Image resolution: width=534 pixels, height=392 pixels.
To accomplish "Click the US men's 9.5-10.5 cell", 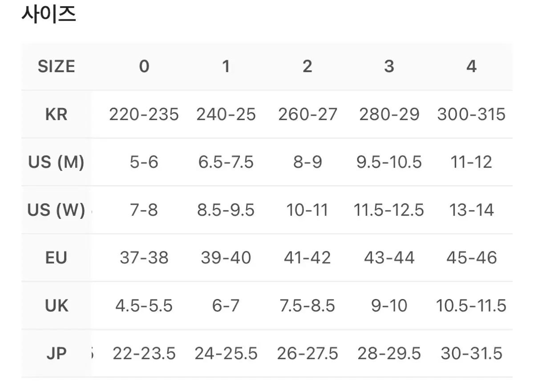I will click(389, 162).
